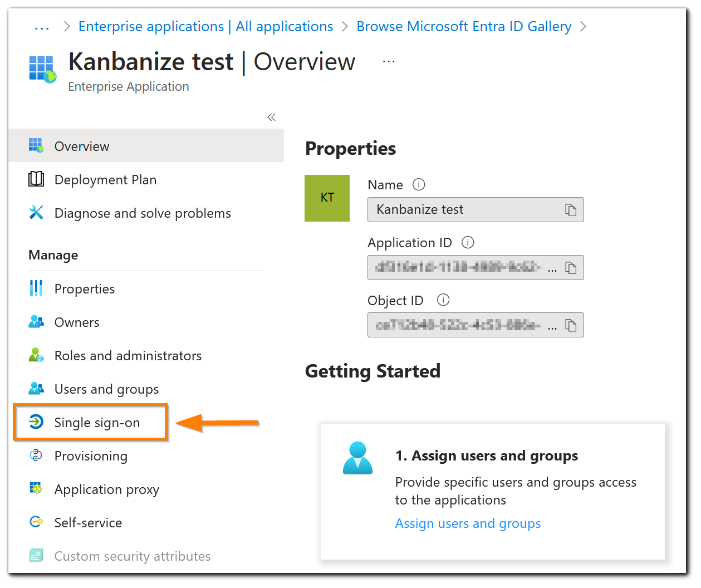Click the Provisioning icon in sidebar
701x588 pixels.
[x=36, y=455]
